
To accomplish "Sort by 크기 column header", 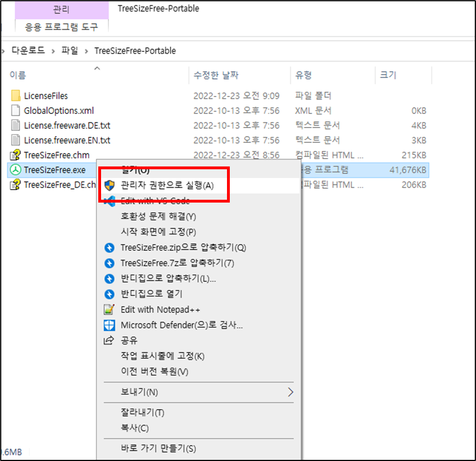I will tap(388, 75).
